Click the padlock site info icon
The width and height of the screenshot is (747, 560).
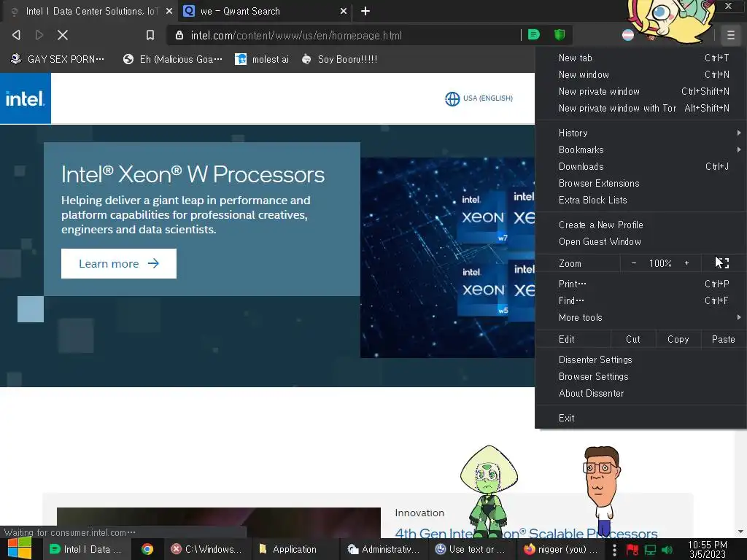(179, 35)
